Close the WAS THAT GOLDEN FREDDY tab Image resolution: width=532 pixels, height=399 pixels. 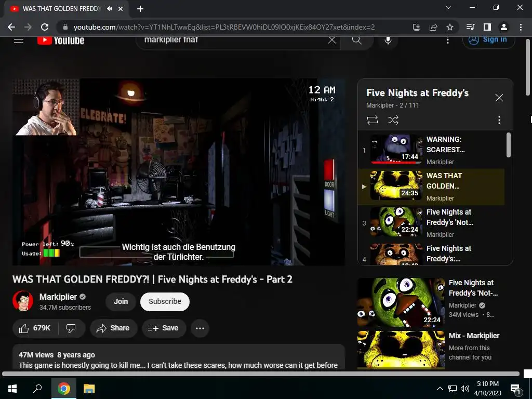121,9
